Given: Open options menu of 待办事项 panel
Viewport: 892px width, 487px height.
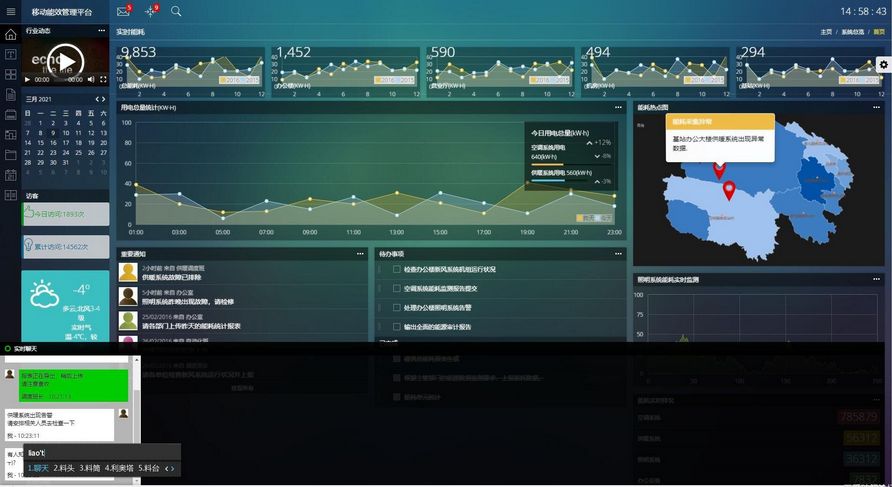Looking at the screenshot, I should coord(618,254).
